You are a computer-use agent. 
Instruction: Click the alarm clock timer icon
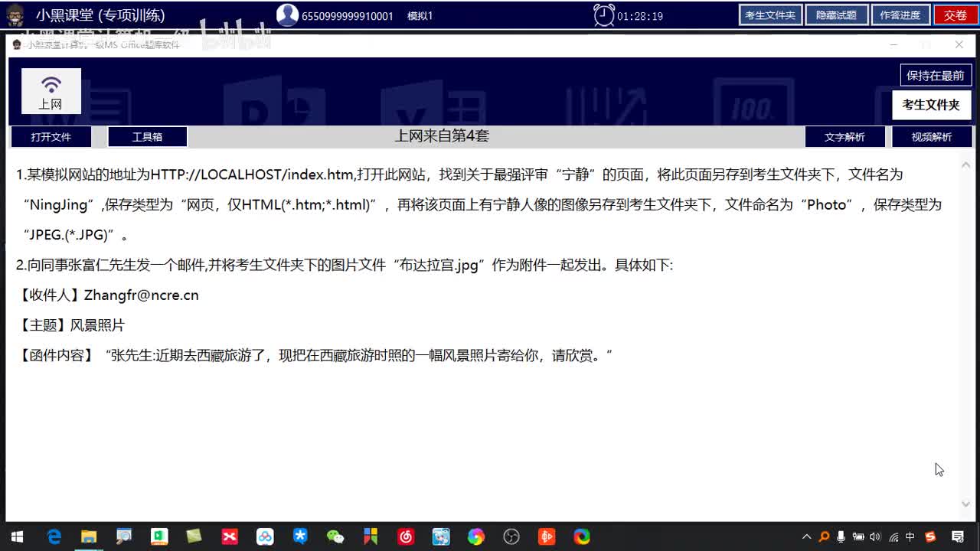pos(604,15)
